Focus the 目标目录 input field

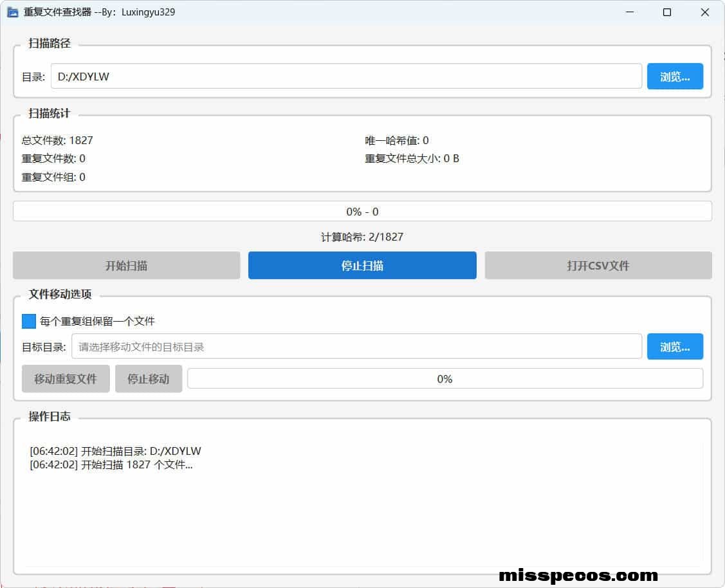356,347
